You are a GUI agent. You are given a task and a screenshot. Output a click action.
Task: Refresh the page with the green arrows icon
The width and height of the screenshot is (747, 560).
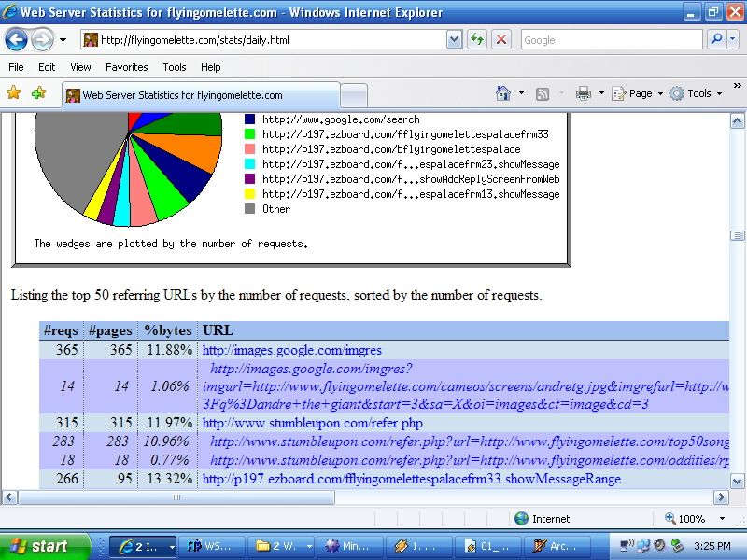[x=477, y=39]
